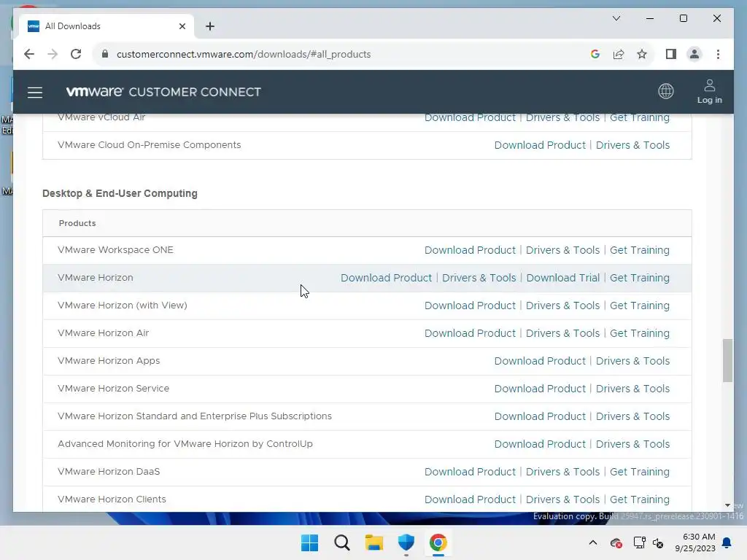Click the page vertical scrollbar thumb

[727, 360]
